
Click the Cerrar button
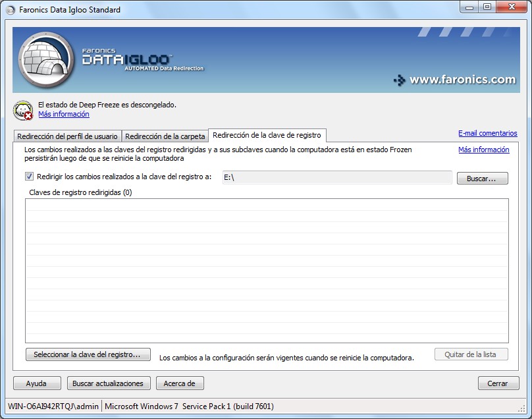pos(498,383)
